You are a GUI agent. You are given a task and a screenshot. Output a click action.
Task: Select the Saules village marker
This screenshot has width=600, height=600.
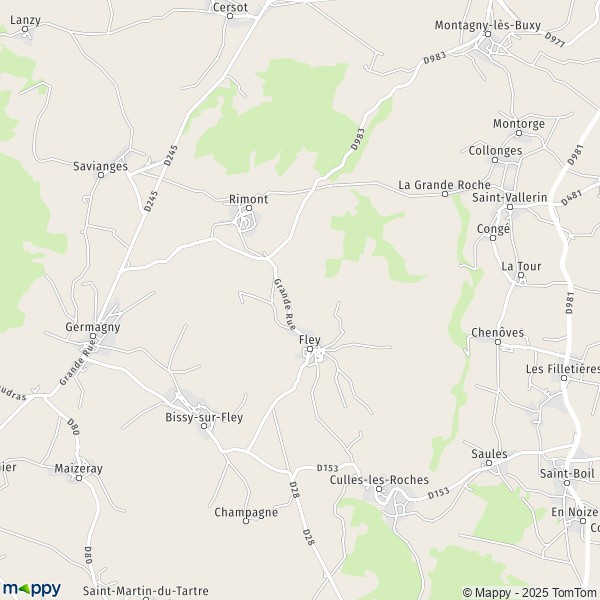tap(489, 463)
